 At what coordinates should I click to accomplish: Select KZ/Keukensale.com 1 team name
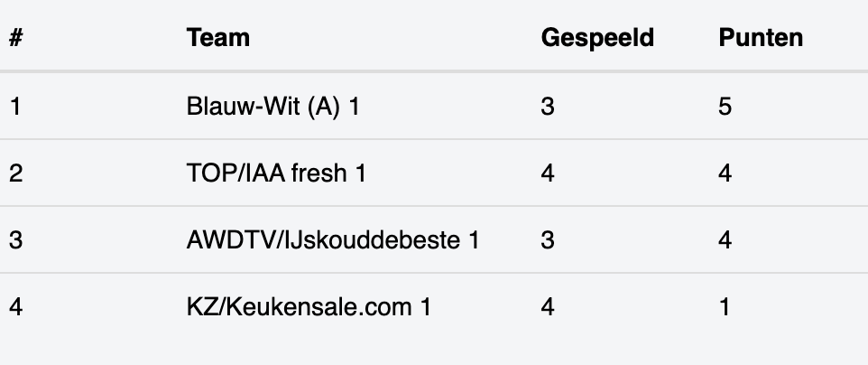point(309,307)
